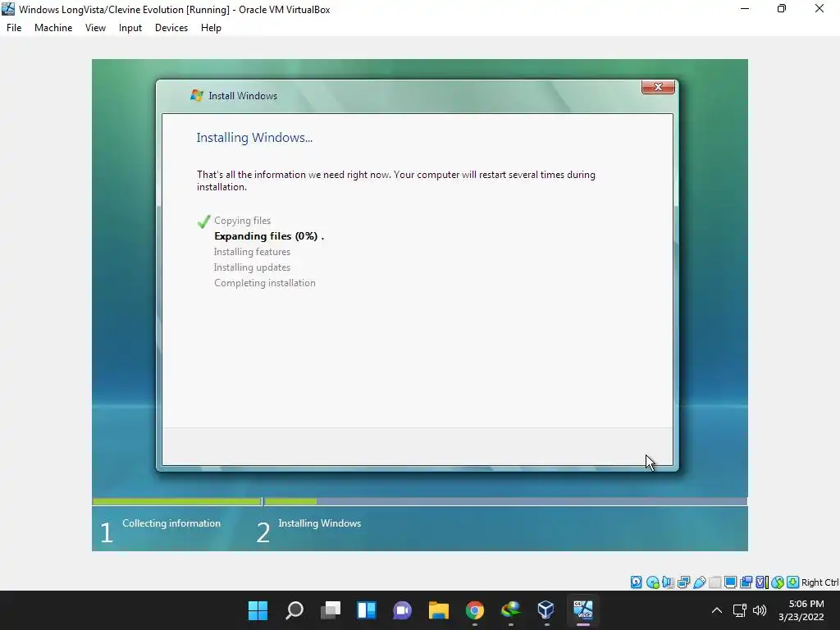Open the Devices menu

click(171, 28)
